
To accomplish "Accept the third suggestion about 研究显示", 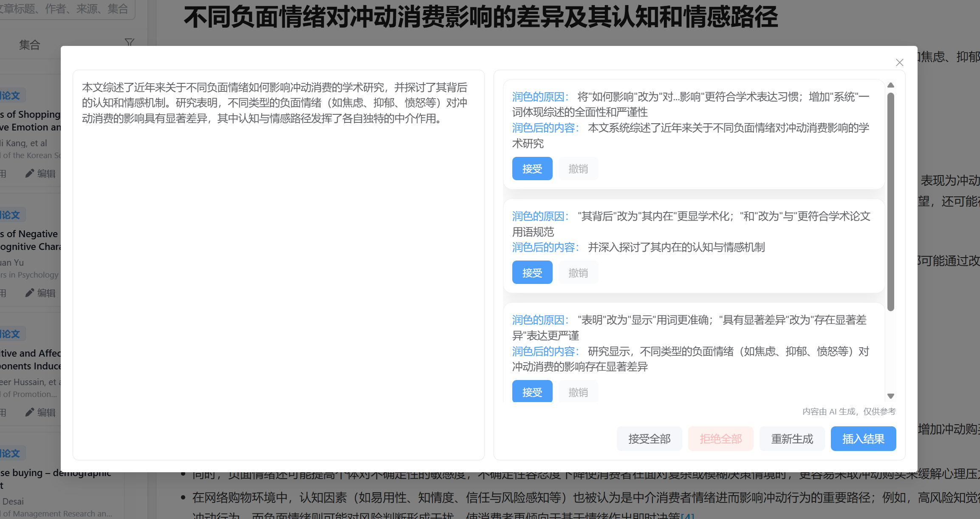I will click(x=532, y=391).
